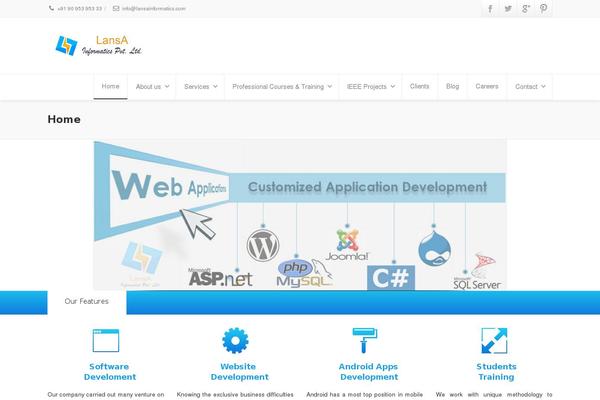Expand the About us dropdown menu
Screen dimensions: 600x400
coord(152,87)
